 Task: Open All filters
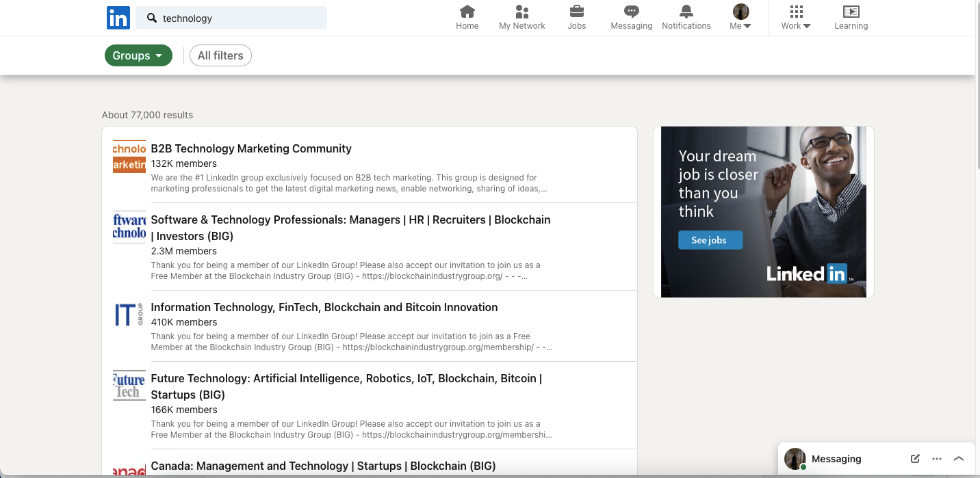coord(220,55)
